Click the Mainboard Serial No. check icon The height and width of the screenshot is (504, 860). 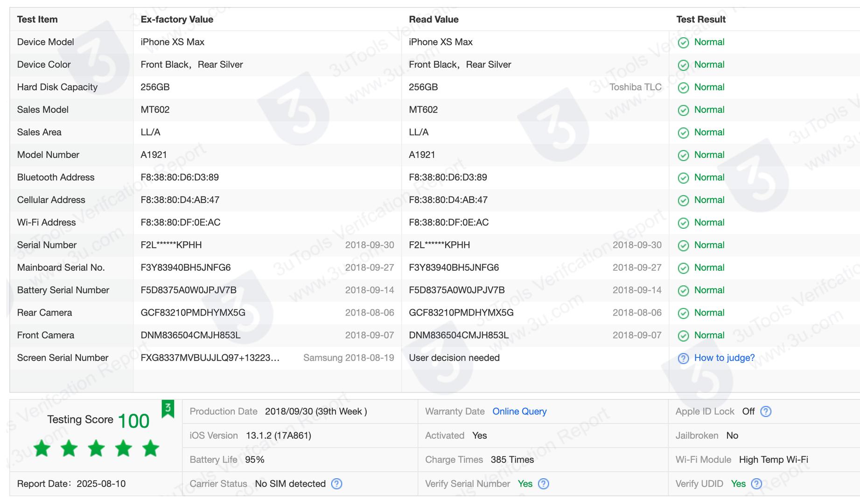[683, 268]
